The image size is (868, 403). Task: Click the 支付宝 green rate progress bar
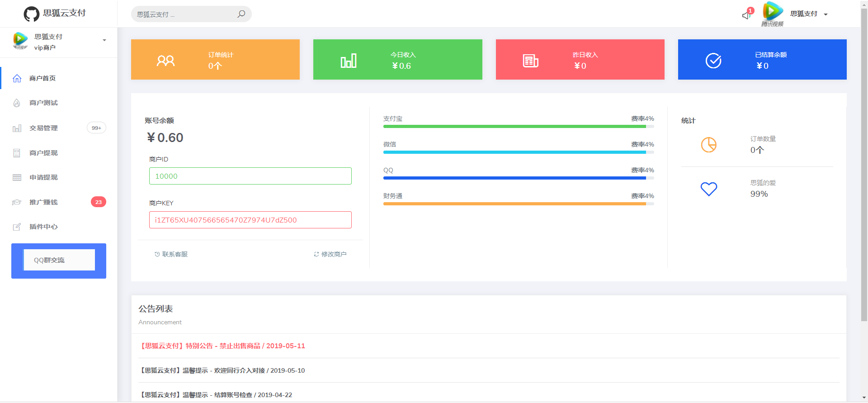tap(514, 127)
